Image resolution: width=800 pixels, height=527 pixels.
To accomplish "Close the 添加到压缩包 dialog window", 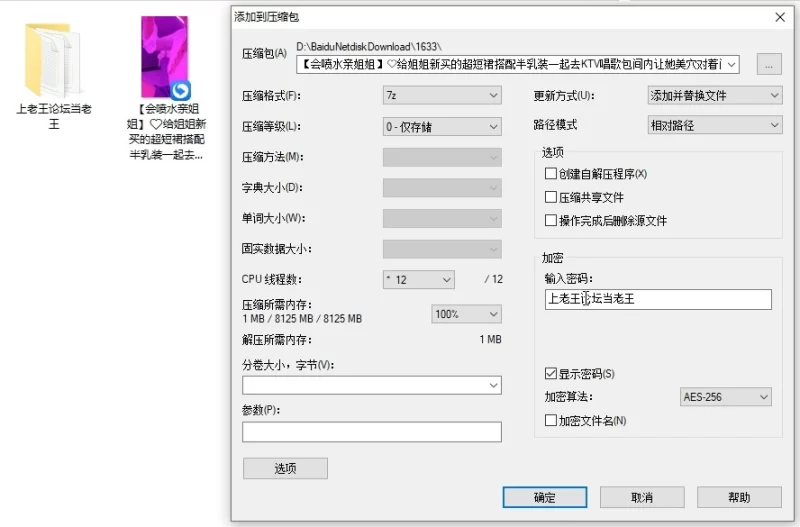I will pyautogui.click(x=780, y=16).
